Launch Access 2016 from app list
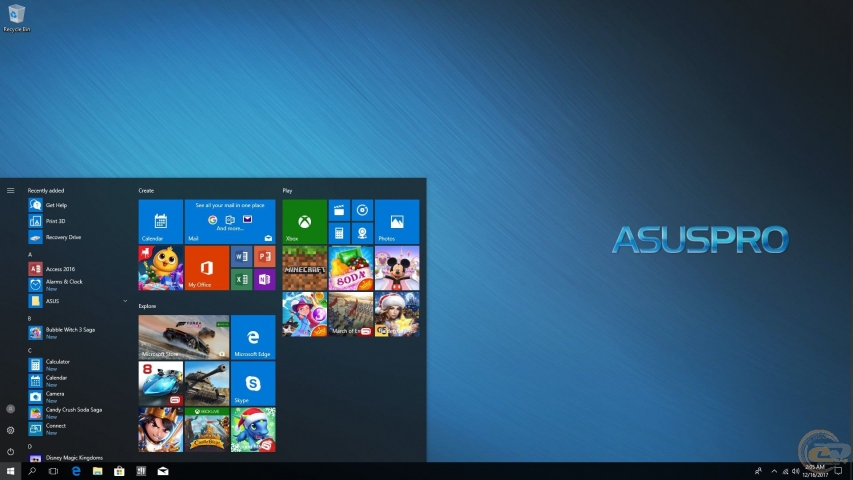853x480 pixels. (x=78, y=269)
